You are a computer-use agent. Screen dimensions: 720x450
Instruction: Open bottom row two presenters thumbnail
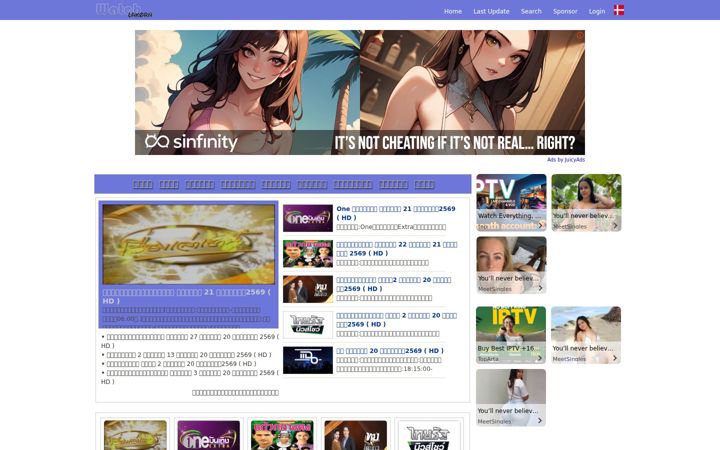(355, 435)
